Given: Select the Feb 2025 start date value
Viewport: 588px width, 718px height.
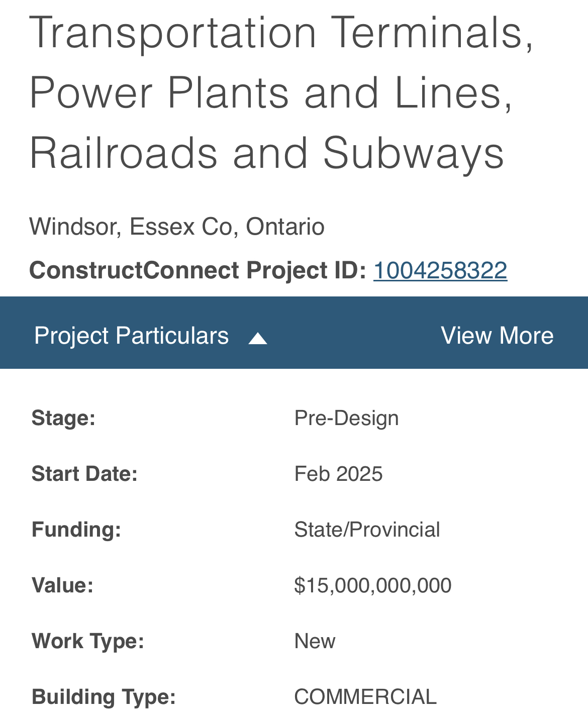Looking at the screenshot, I should click(338, 474).
